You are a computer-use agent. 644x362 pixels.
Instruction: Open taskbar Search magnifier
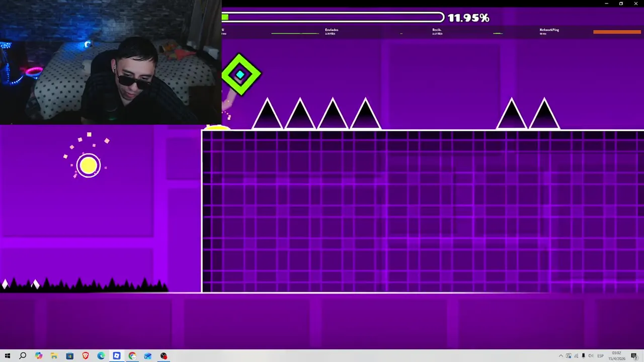click(23, 356)
